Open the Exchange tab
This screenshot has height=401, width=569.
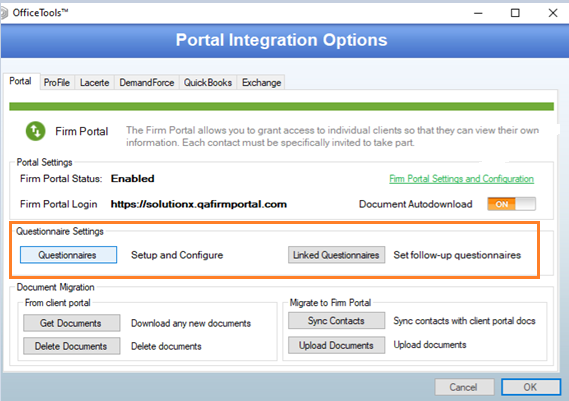[261, 83]
